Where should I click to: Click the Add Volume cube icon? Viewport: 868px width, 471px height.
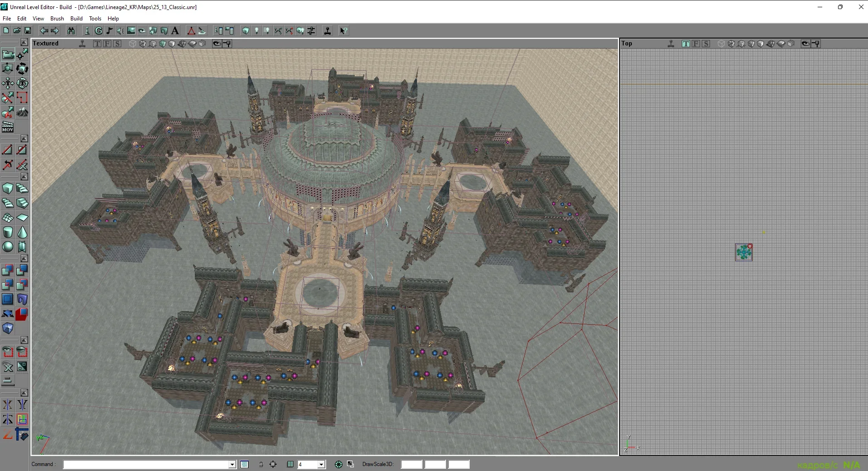click(x=8, y=328)
